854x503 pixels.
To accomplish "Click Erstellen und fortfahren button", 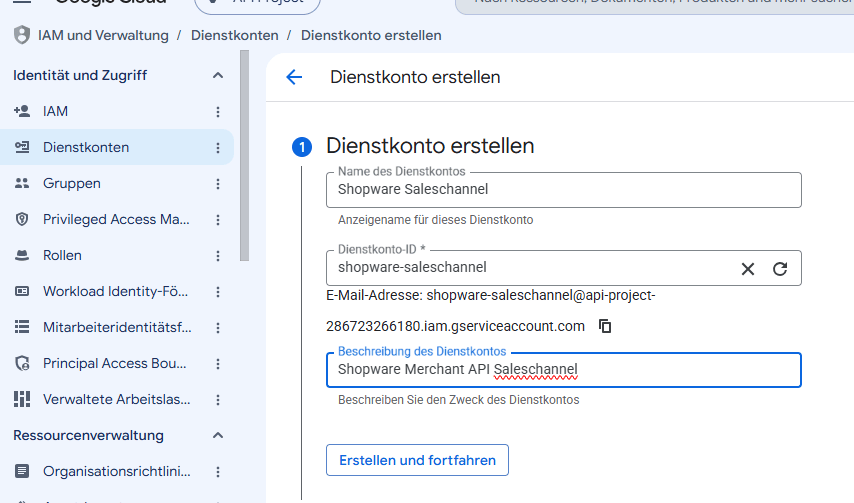I will click(417, 460).
